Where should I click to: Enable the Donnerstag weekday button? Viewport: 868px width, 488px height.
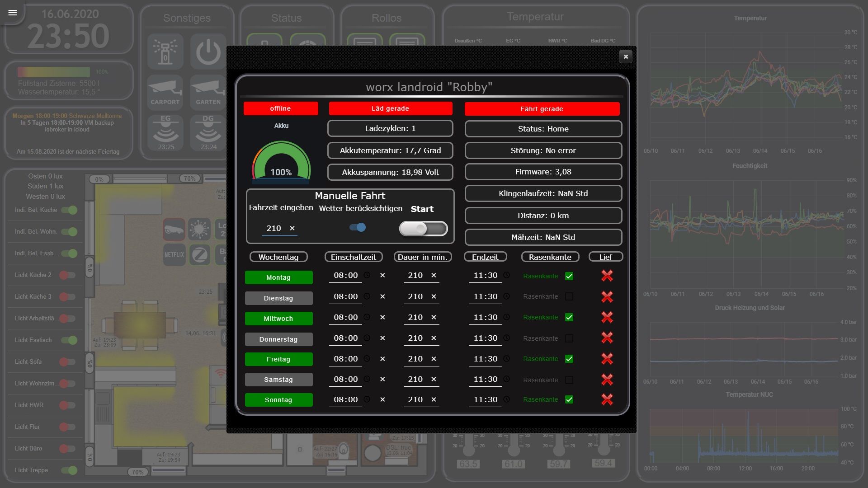pos(278,339)
